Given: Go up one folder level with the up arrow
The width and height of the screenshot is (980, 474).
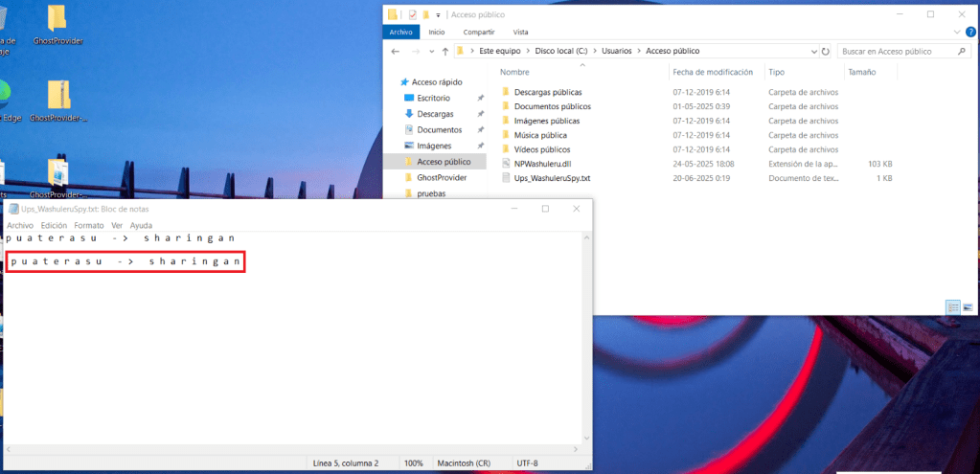Looking at the screenshot, I should [444, 51].
